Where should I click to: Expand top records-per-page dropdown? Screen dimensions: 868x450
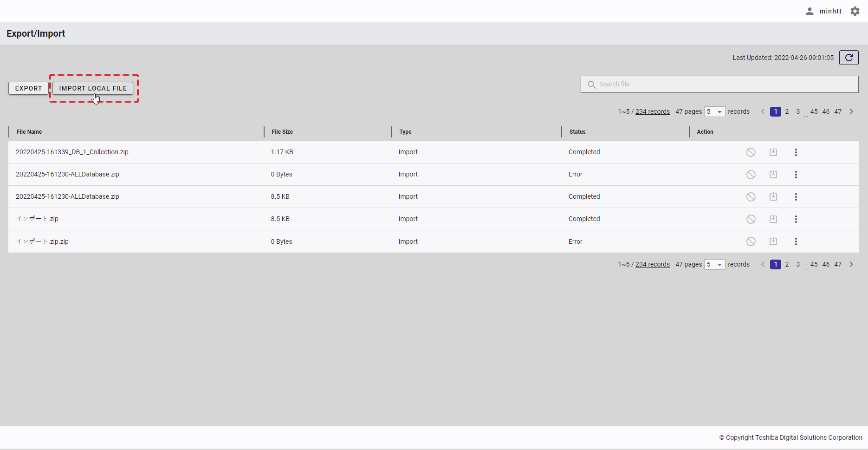(714, 112)
